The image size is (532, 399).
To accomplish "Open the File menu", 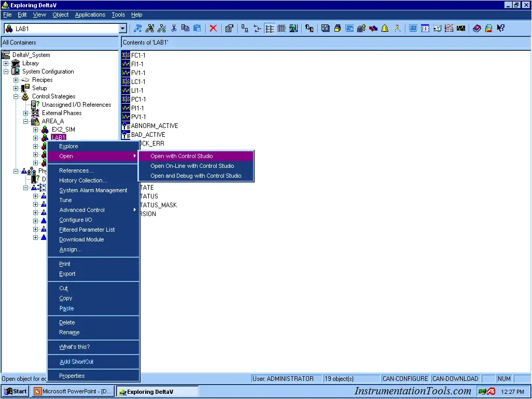I will (x=7, y=15).
